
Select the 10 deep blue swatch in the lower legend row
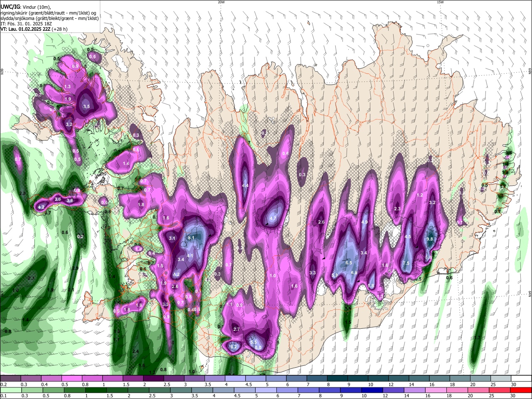tap(372, 390)
